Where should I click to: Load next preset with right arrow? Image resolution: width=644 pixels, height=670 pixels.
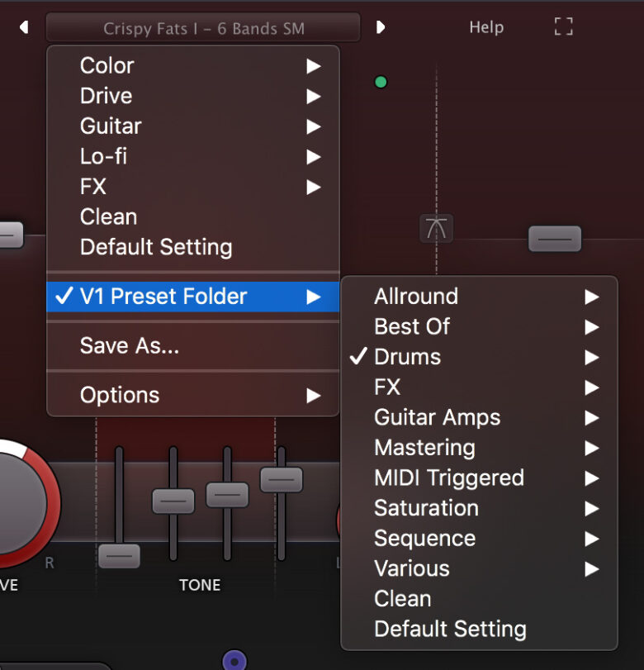[381, 27]
